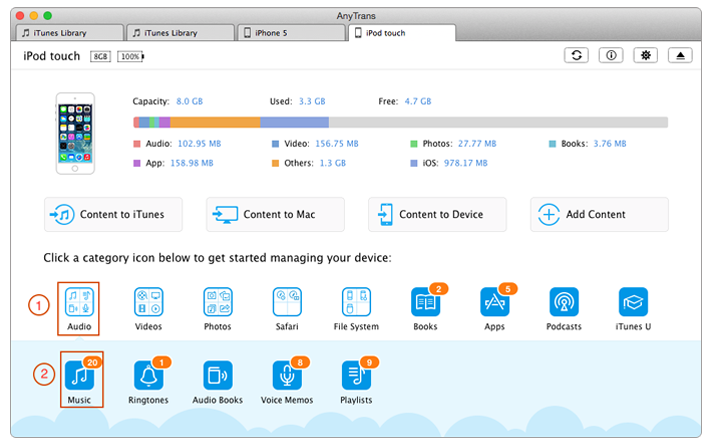The image size is (712, 448).
Task: Click the category instruction text
Action: click(217, 258)
